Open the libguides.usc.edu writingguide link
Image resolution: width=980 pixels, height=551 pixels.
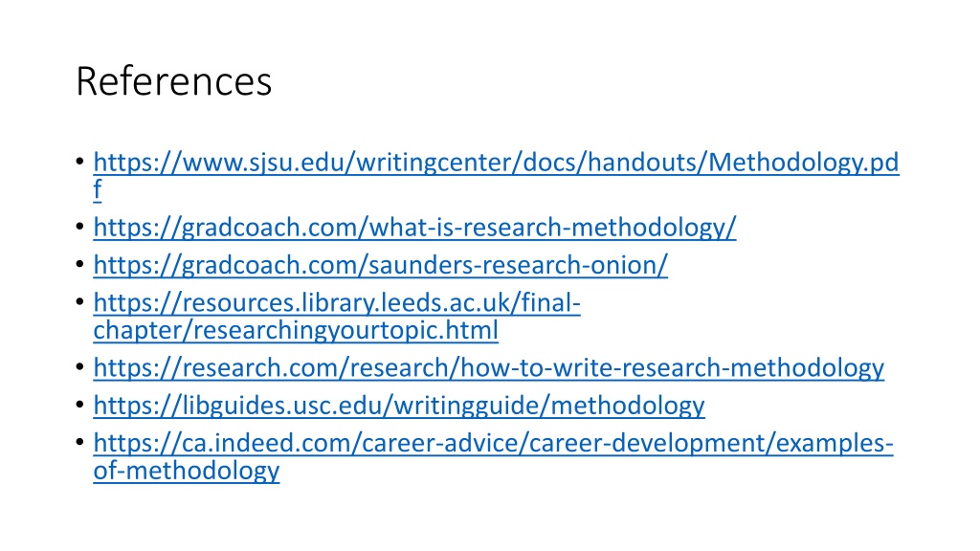pyautogui.click(x=399, y=406)
